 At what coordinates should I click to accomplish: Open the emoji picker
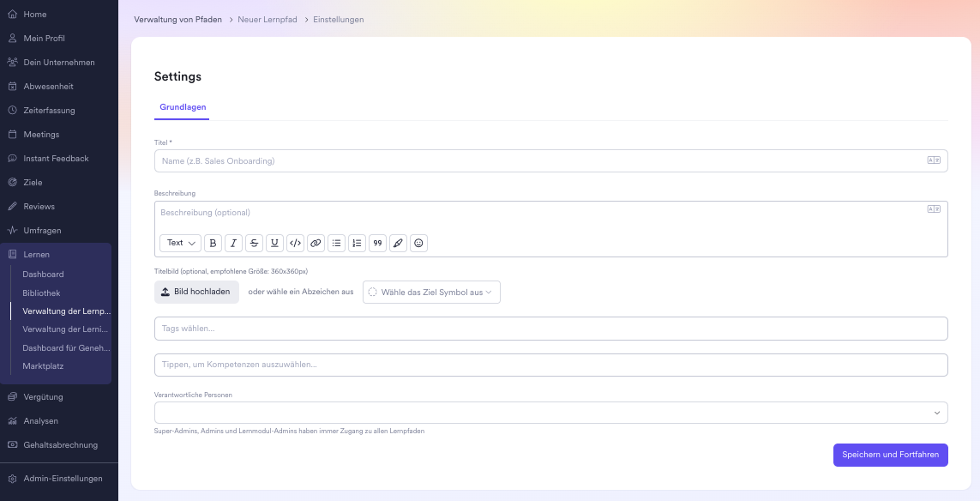pos(418,243)
